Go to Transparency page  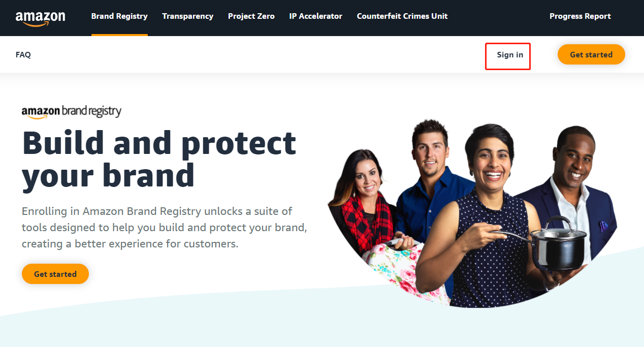[187, 16]
